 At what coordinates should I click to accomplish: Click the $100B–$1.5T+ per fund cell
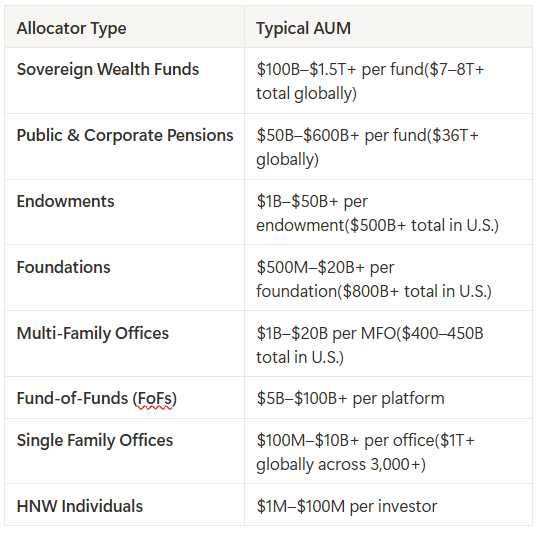pyautogui.click(x=388, y=80)
